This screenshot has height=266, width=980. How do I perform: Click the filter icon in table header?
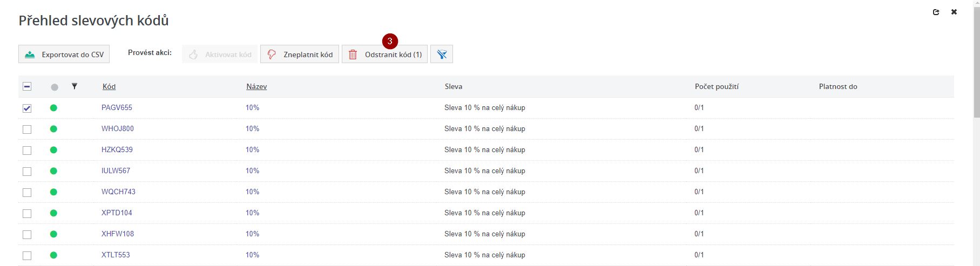point(75,86)
